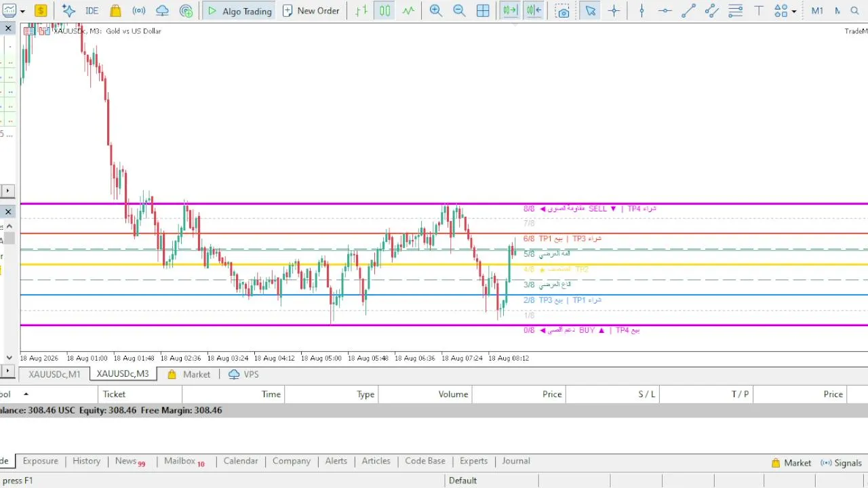Tile chart windows with grid icon
Image resolution: width=868 pixels, height=488 pixels.
coord(483,11)
